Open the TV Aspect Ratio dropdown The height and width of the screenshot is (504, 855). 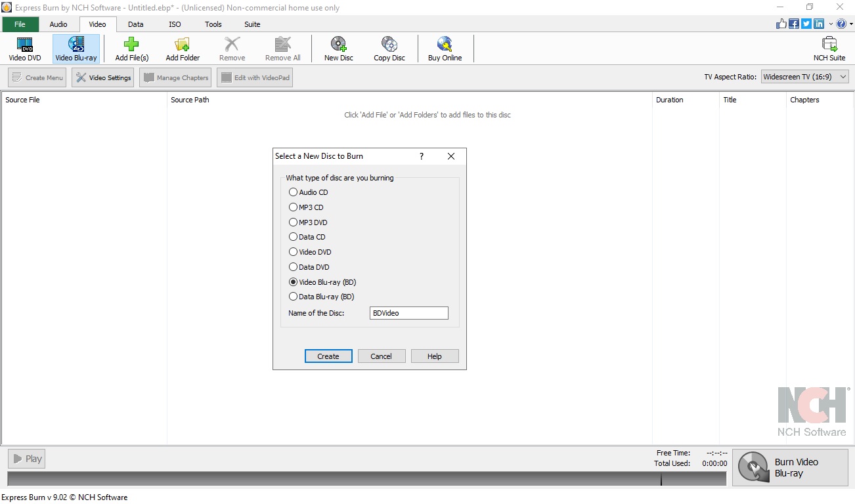click(x=805, y=77)
